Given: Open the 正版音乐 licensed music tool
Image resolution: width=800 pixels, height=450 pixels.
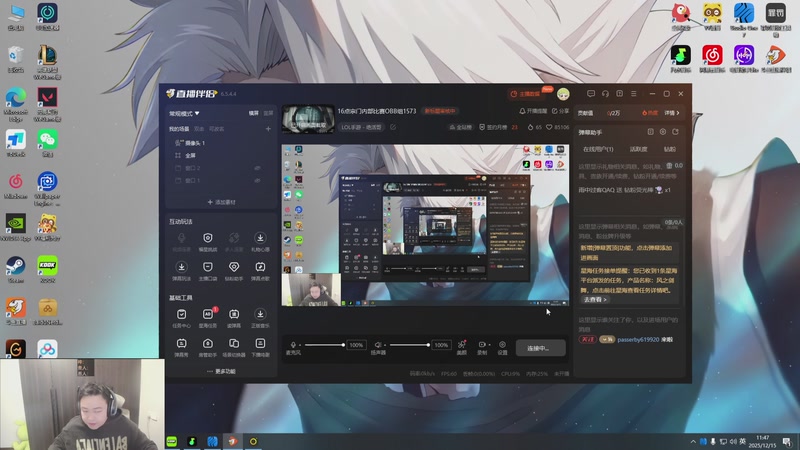Looking at the screenshot, I should [260, 318].
